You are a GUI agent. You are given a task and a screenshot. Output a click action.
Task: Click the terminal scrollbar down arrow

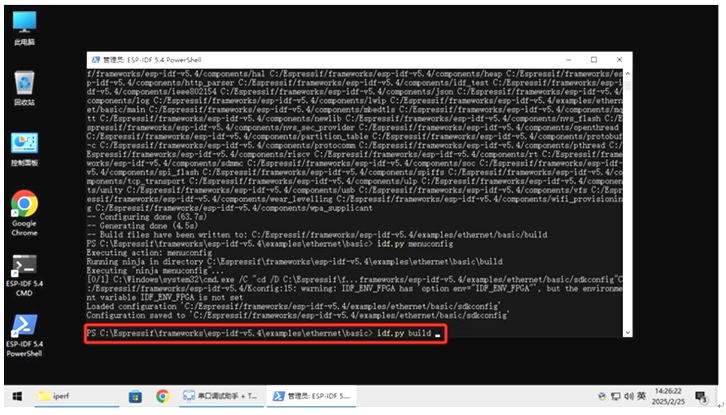click(x=627, y=333)
